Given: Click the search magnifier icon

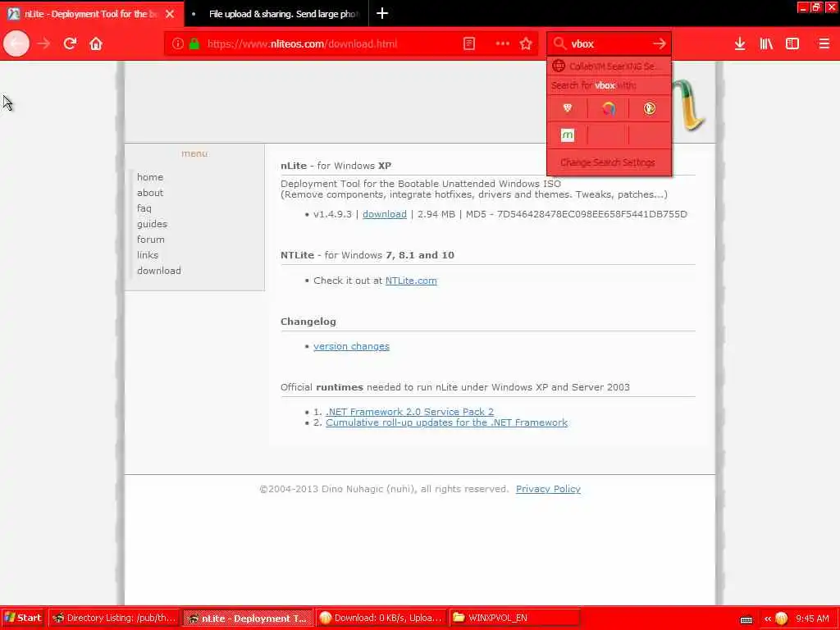Looking at the screenshot, I should coord(559,43).
